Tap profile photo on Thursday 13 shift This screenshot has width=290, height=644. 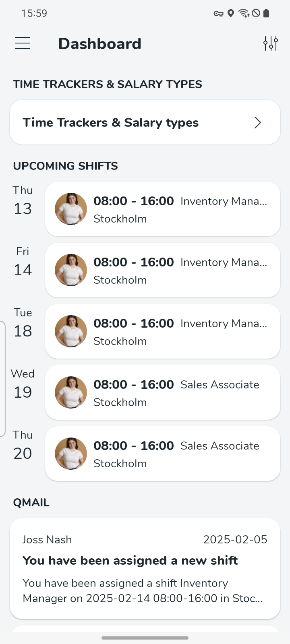71,209
